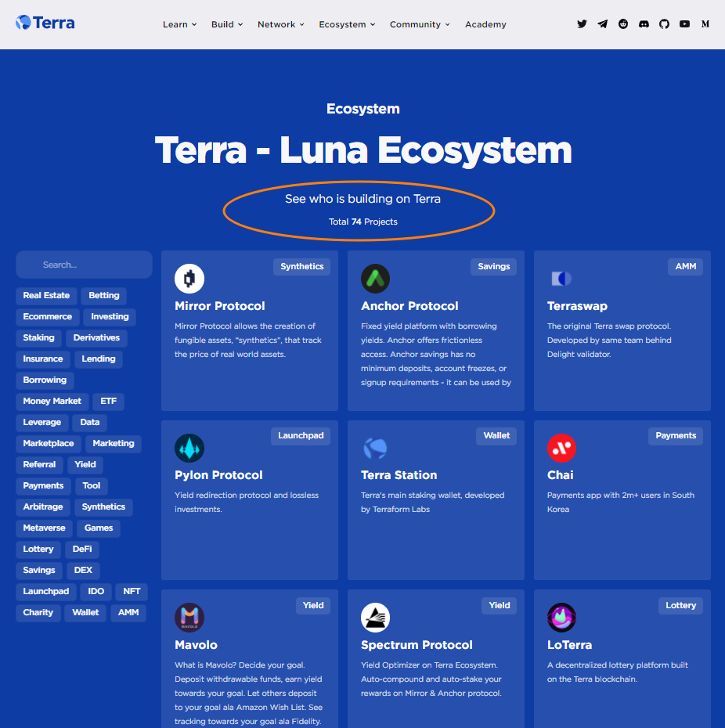
Task: Open the Telegram icon in the header
Action: click(602, 24)
